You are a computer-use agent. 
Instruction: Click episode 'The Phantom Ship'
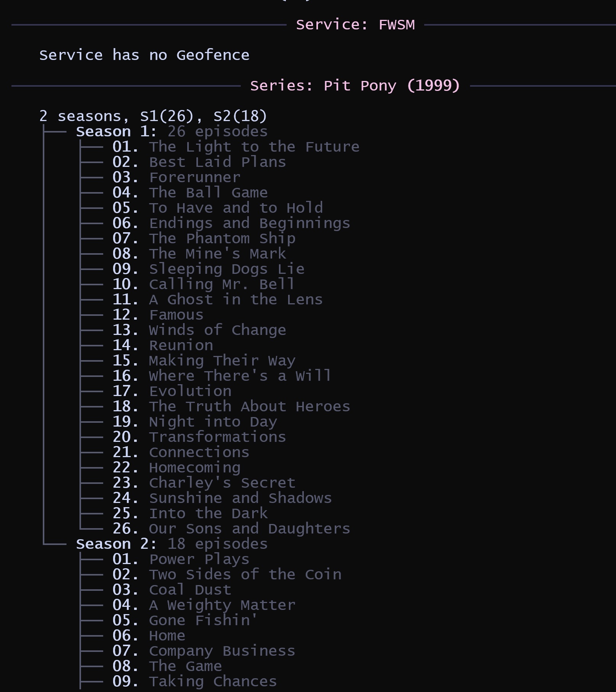[222, 239]
